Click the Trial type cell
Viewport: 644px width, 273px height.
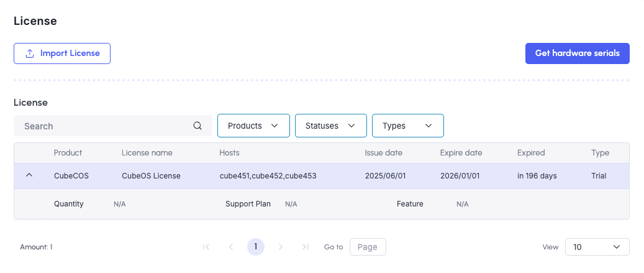[599, 176]
